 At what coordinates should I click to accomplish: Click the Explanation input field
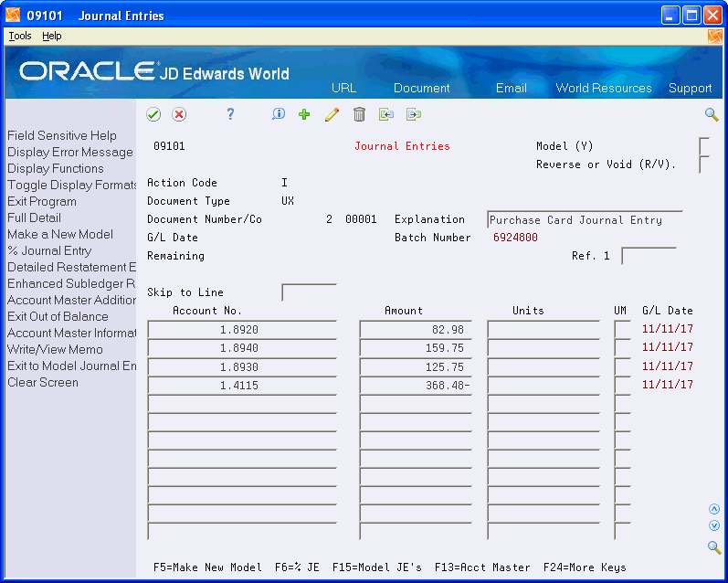(x=585, y=219)
